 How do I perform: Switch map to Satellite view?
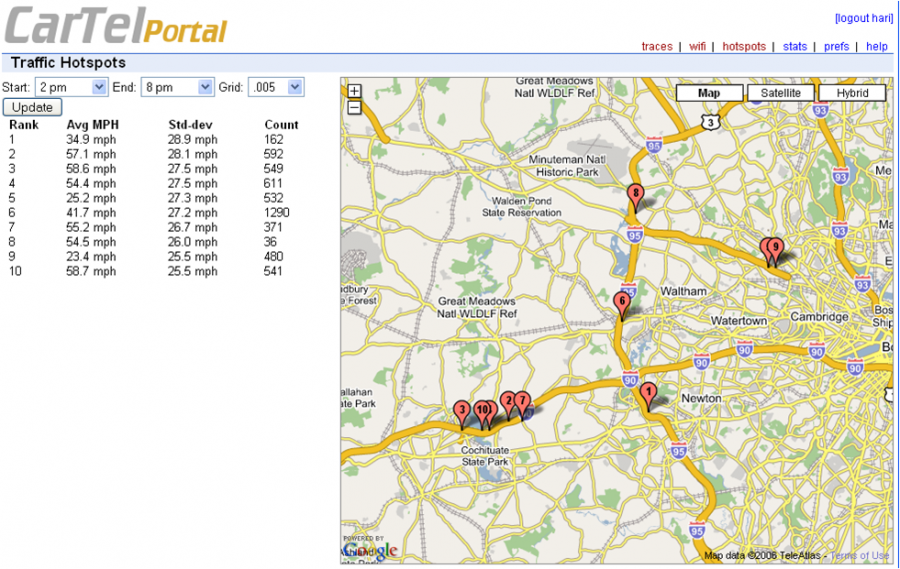tap(781, 93)
